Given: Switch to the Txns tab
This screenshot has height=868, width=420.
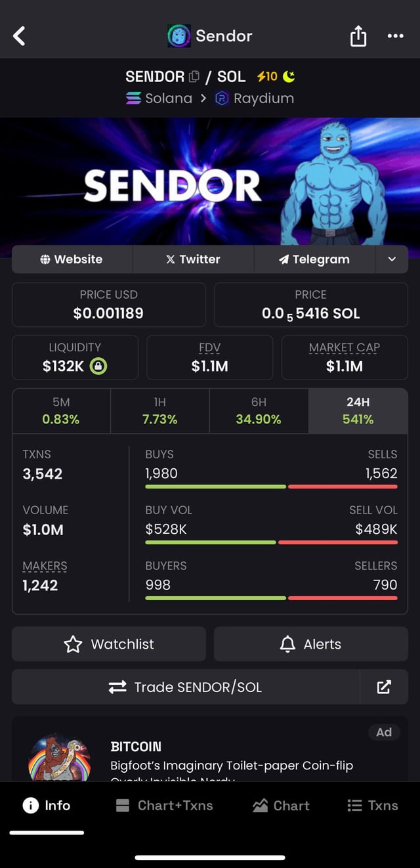Looking at the screenshot, I should pyautogui.click(x=373, y=806).
